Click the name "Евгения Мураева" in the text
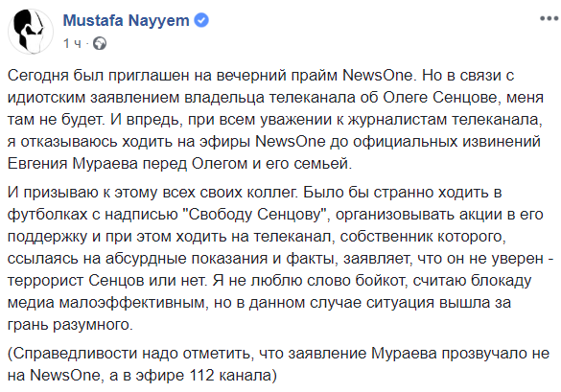Viewport: 561px width, 392px height. 73,164
